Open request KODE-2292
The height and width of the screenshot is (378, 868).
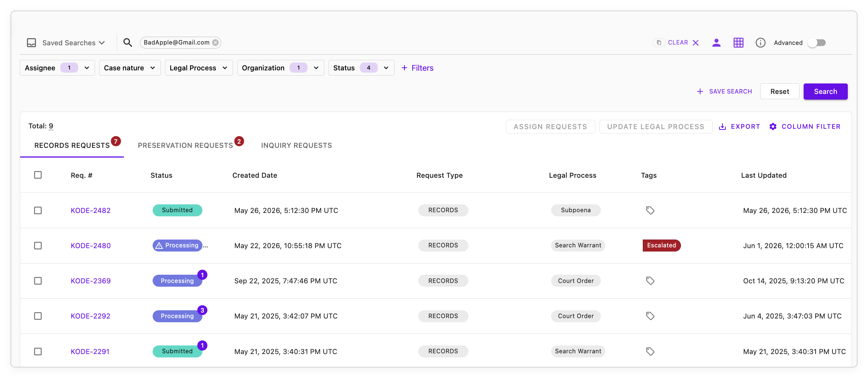[x=91, y=316]
